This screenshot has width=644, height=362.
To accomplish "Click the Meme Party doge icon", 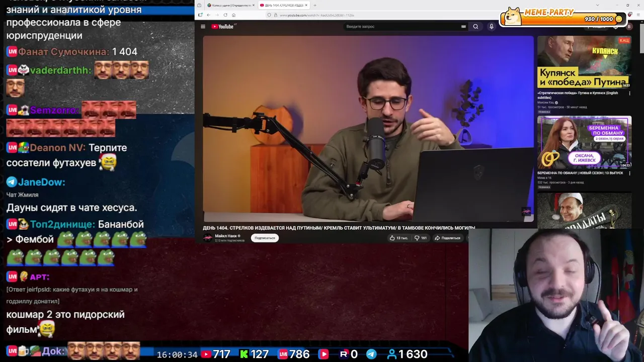I will click(x=513, y=16).
